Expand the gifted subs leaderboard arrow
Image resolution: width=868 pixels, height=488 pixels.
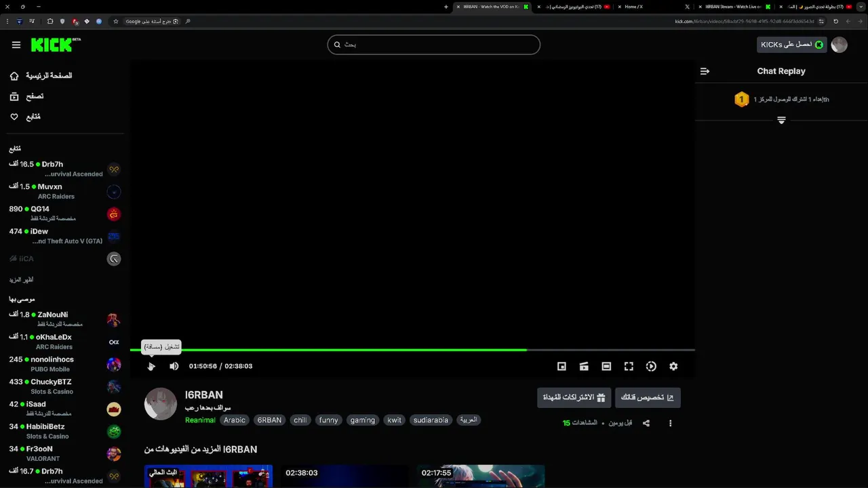781,120
